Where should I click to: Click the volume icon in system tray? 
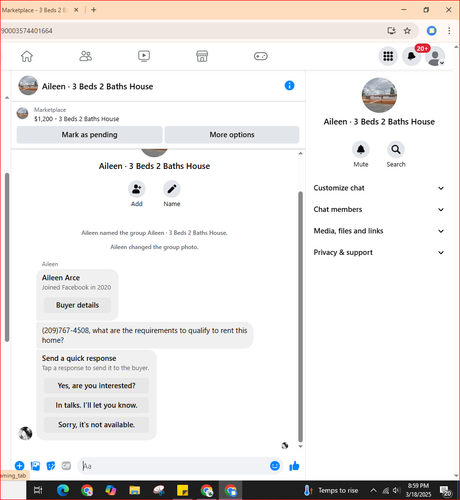coord(396,490)
